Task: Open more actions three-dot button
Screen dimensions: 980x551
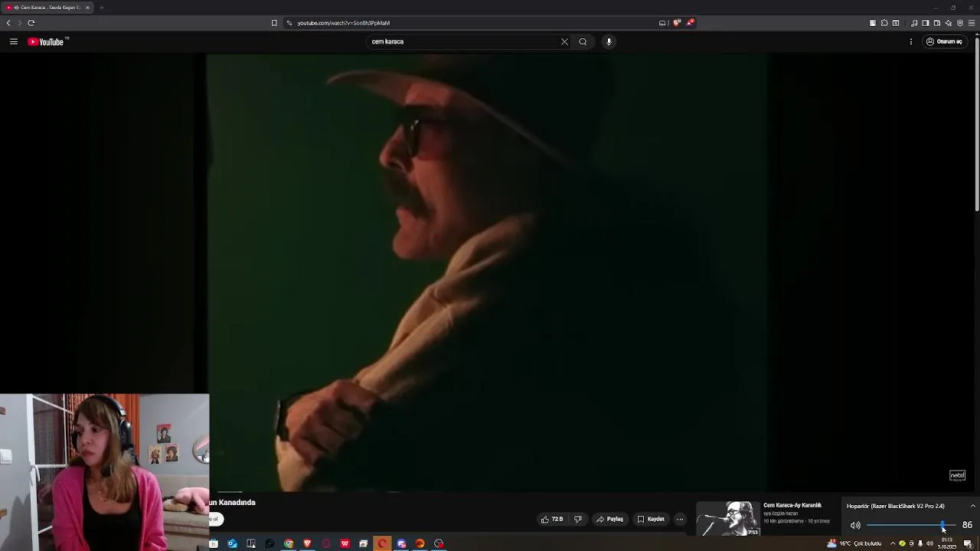Action: coord(680,519)
